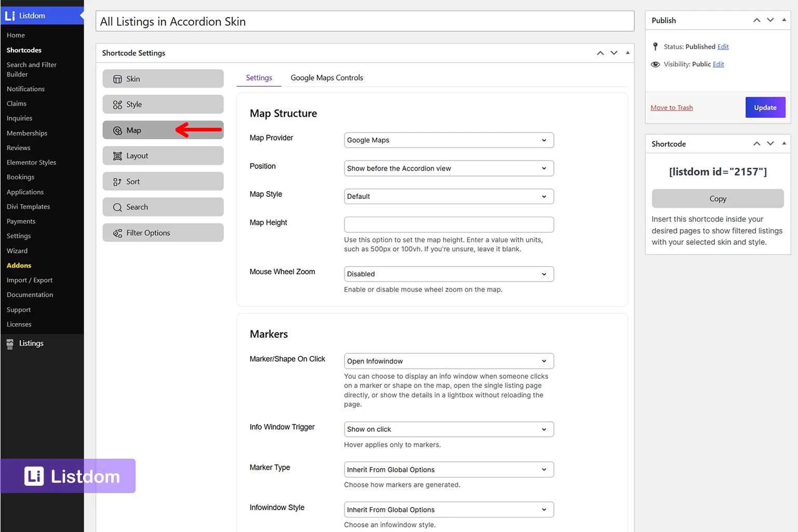Click the Listings menu icon in sidebar
798x532 pixels.
tap(10, 344)
